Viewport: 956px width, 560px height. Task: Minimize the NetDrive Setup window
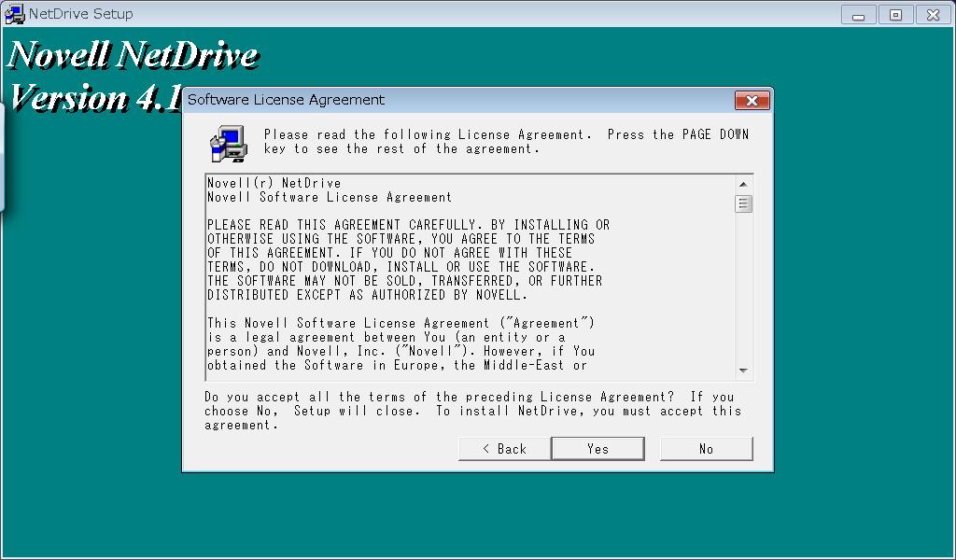tap(859, 15)
